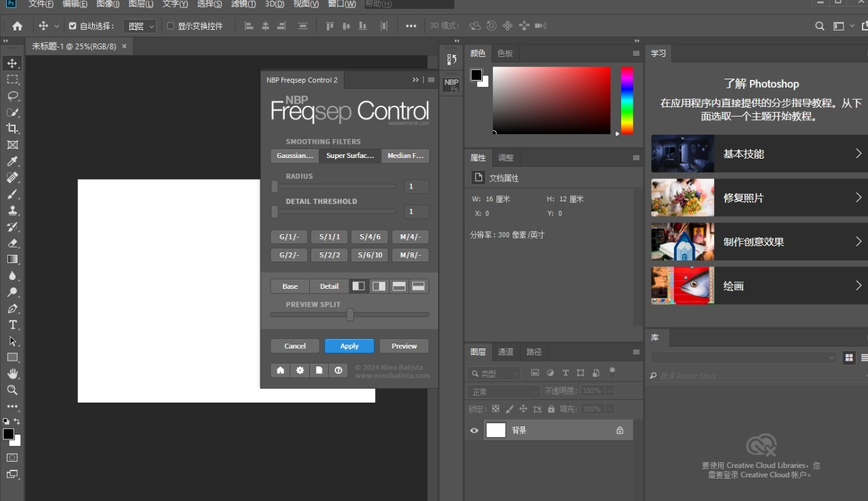Select the Pen tool
This screenshot has height=501, width=868.
[12, 308]
